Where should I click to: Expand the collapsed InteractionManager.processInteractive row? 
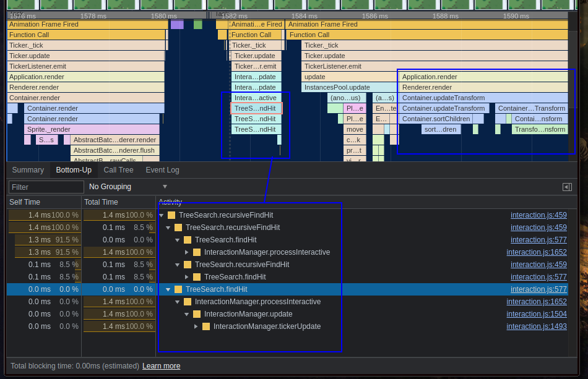click(187, 252)
